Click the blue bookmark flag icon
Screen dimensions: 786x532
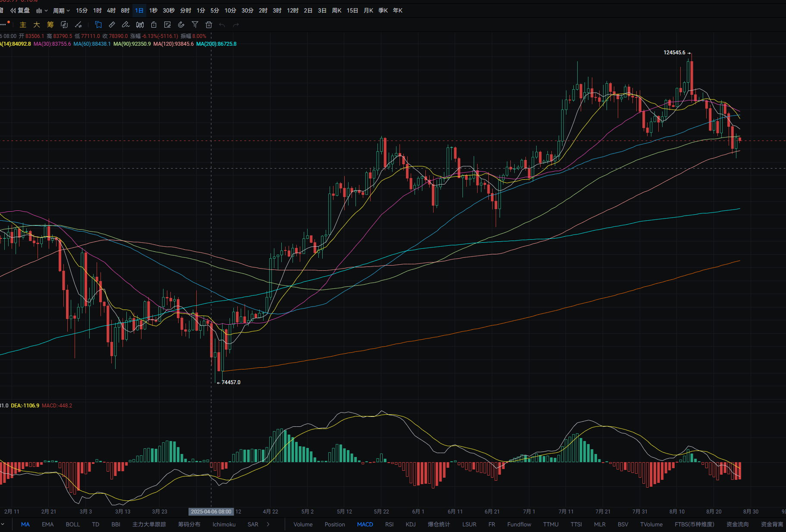pyautogui.click(x=98, y=25)
